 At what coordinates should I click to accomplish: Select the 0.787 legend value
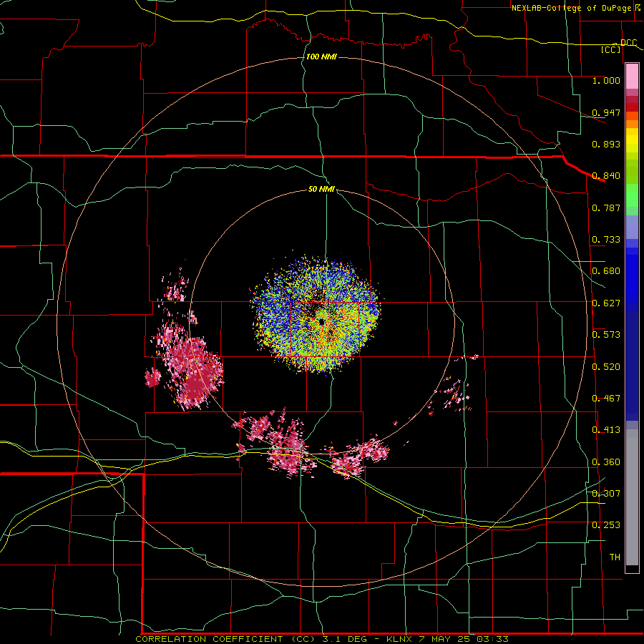[x=606, y=208]
